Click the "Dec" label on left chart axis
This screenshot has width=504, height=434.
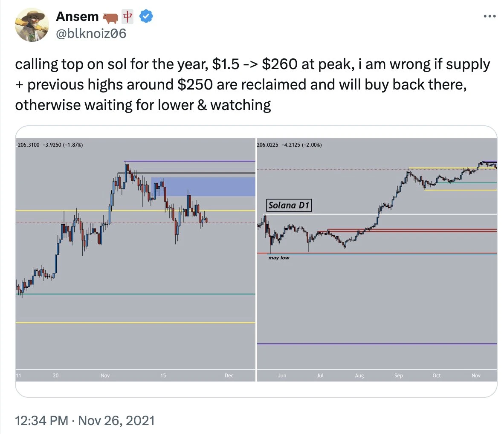(229, 376)
